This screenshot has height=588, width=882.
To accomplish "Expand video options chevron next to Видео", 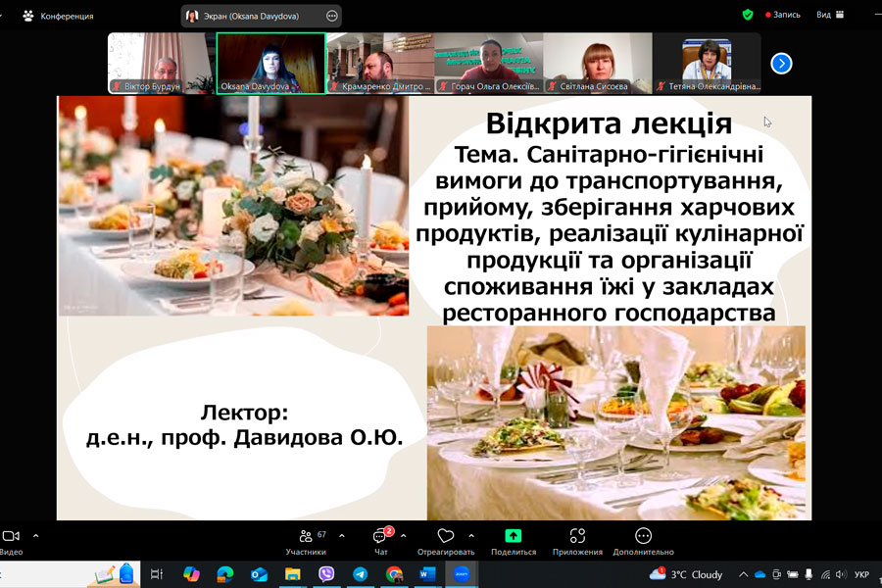I will [x=35, y=536].
